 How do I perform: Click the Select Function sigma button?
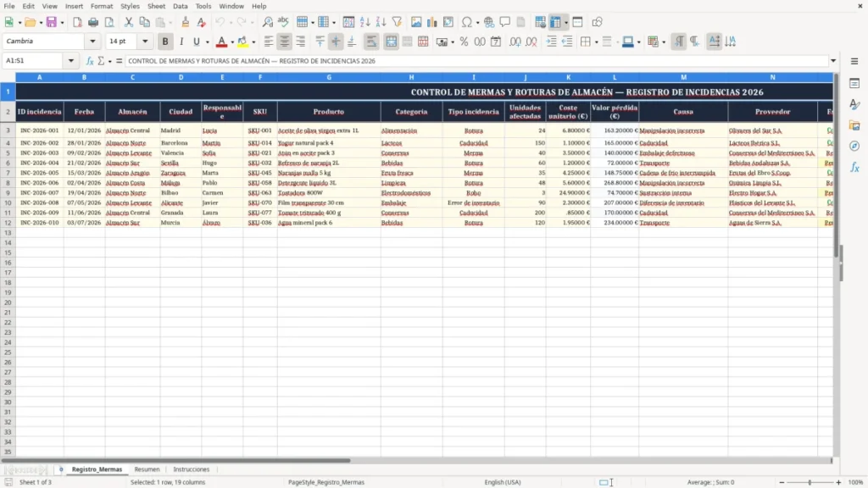pos(102,61)
